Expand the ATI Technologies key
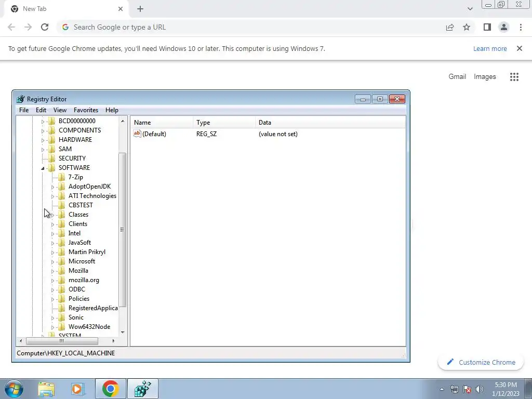Image resolution: width=532 pixels, height=399 pixels. [52, 196]
